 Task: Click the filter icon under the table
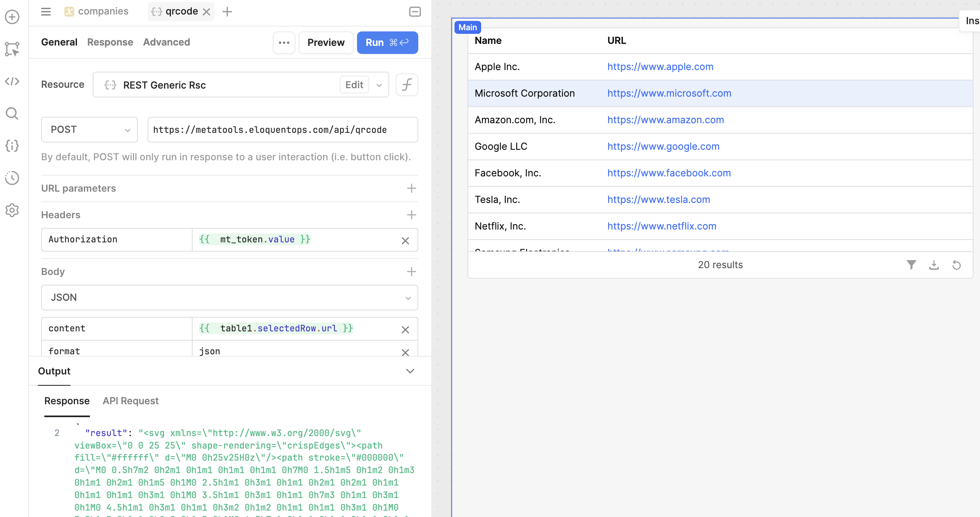click(911, 265)
